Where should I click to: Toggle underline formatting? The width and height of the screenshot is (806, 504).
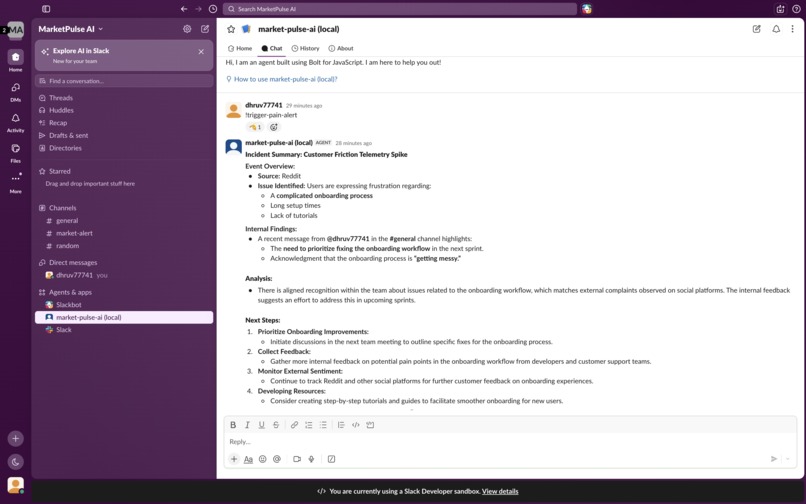[x=262, y=425]
